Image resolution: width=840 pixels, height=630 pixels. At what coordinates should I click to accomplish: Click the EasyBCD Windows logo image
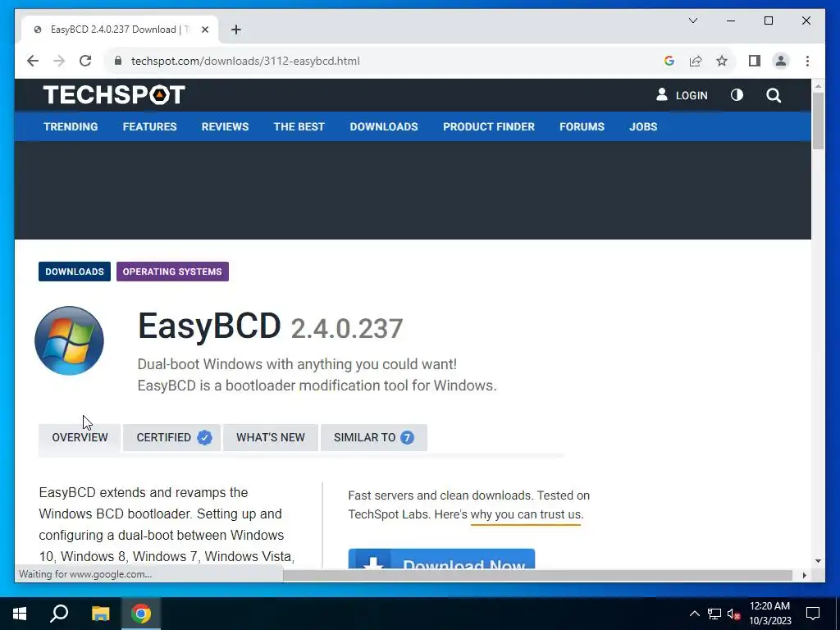(x=69, y=340)
